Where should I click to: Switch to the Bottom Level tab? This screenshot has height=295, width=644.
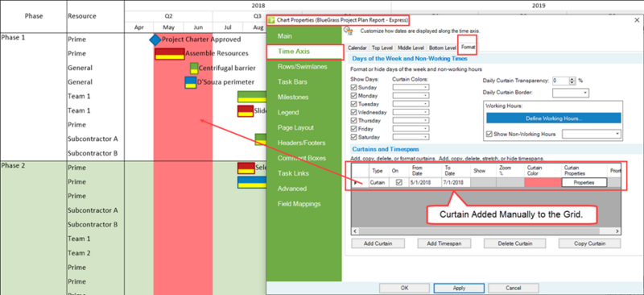click(442, 48)
